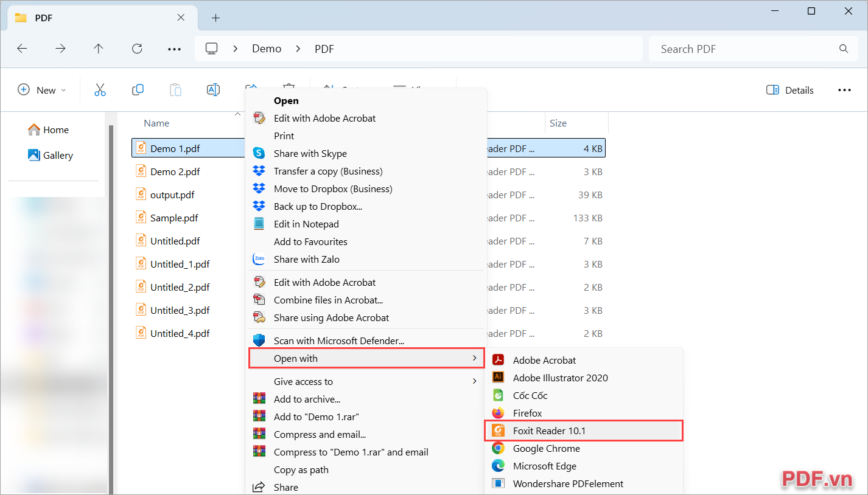Select Combine files in Acrobat...

(366, 300)
